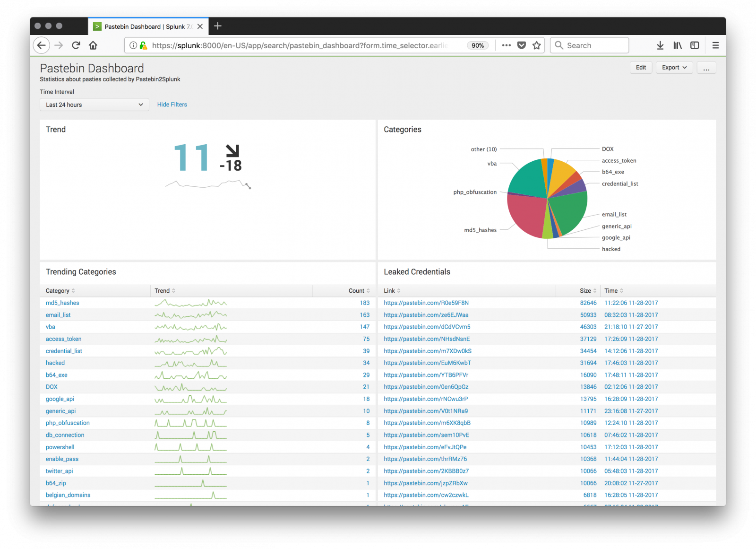
Task: Open the email_list category link
Action: [58, 315]
